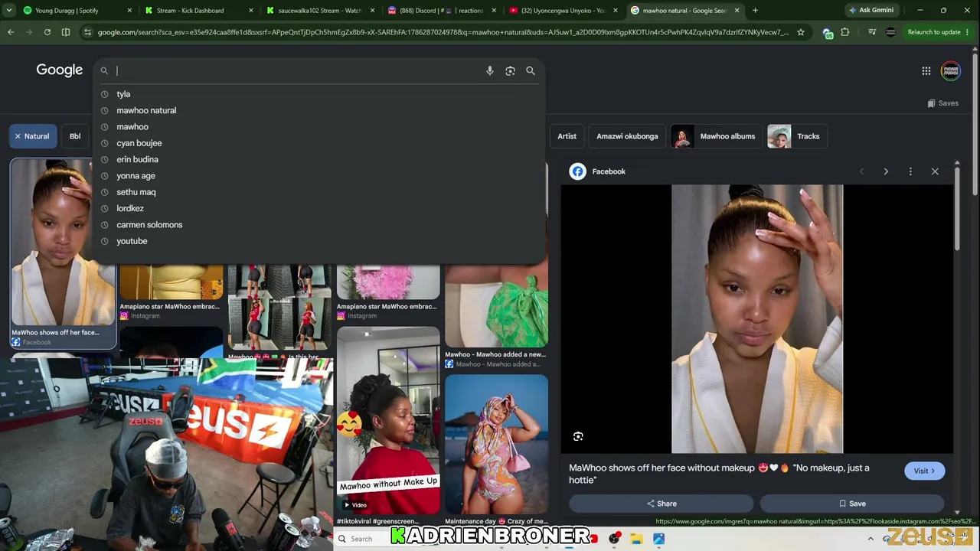
Task: Toggle Chrome side panel icon
Action: point(66,32)
